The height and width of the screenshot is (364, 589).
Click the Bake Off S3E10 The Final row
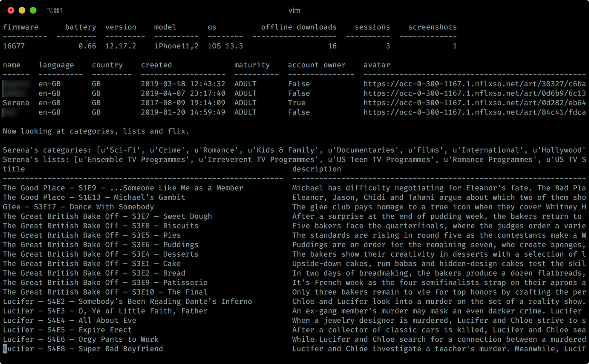point(105,292)
